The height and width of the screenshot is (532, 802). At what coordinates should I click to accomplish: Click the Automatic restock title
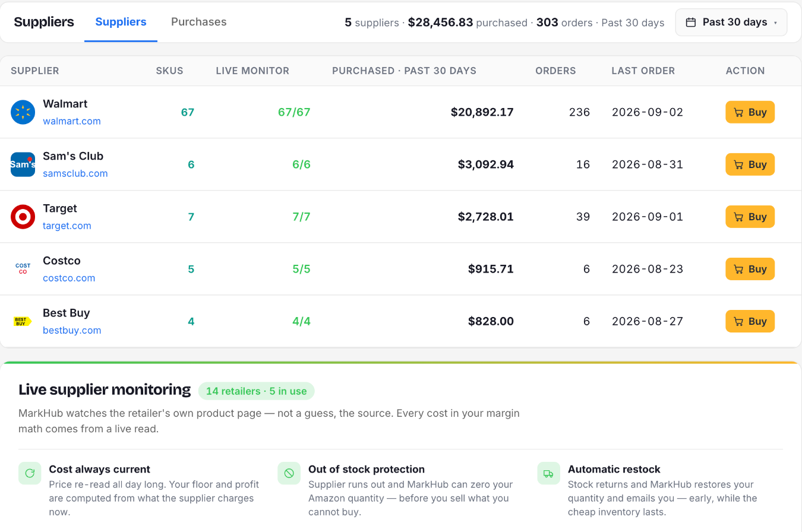coord(614,469)
